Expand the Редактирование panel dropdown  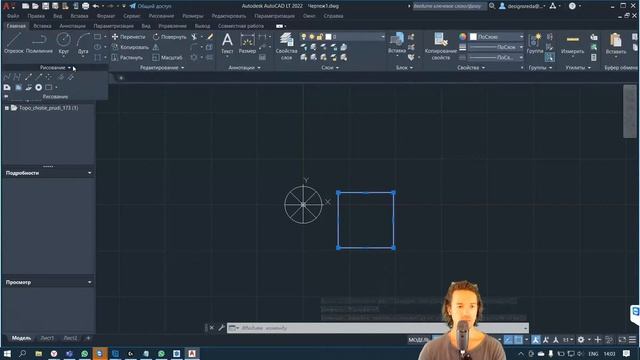(x=162, y=68)
